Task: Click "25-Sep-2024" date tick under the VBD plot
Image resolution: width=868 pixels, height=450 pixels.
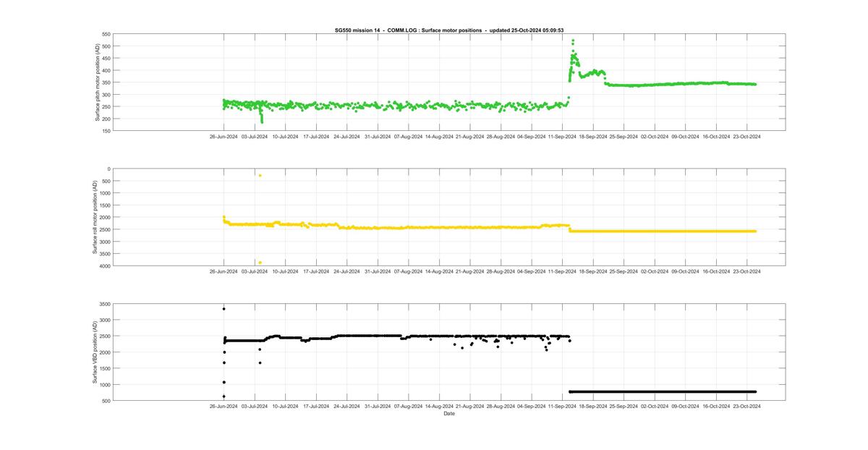Action: (x=624, y=406)
